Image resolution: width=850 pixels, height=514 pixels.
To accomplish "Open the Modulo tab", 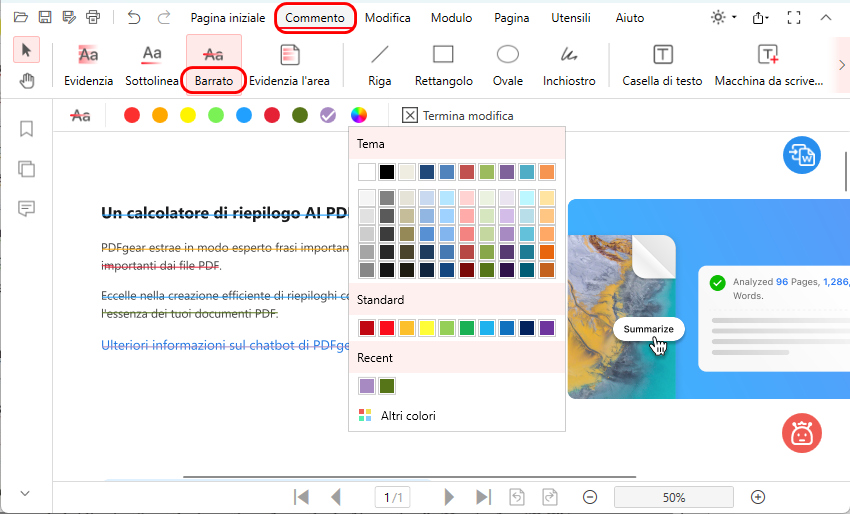I will pyautogui.click(x=452, y=18).
